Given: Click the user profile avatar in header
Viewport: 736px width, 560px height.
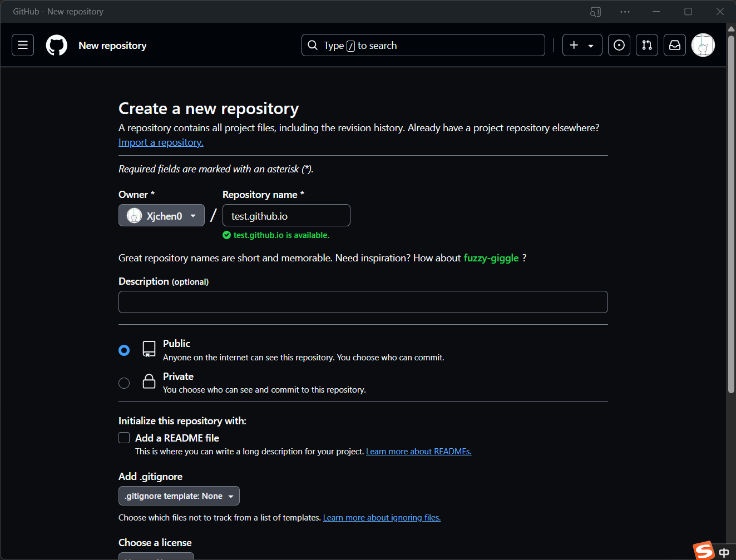Looking at the screenshot, I should (x=703, y=45).
